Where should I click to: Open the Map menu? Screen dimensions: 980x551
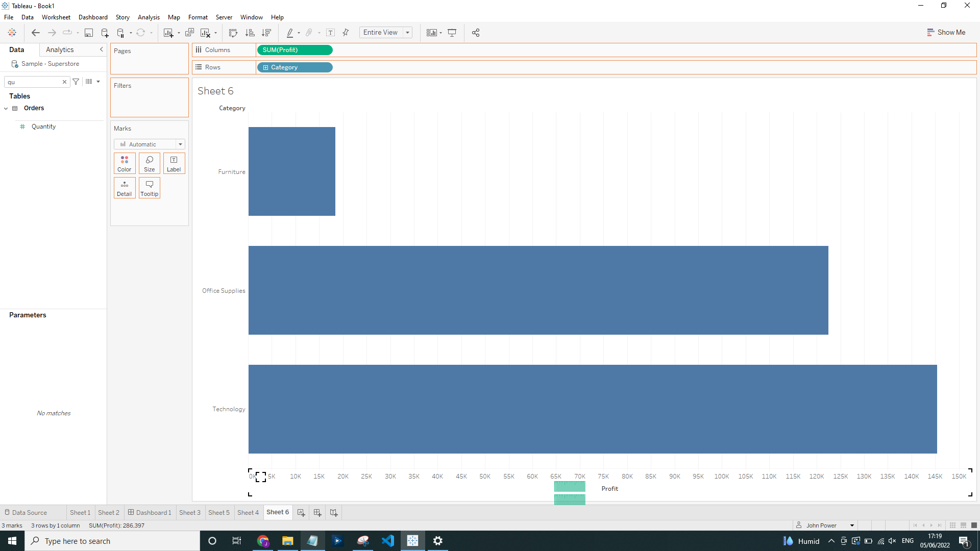click(x=174, y=17)
